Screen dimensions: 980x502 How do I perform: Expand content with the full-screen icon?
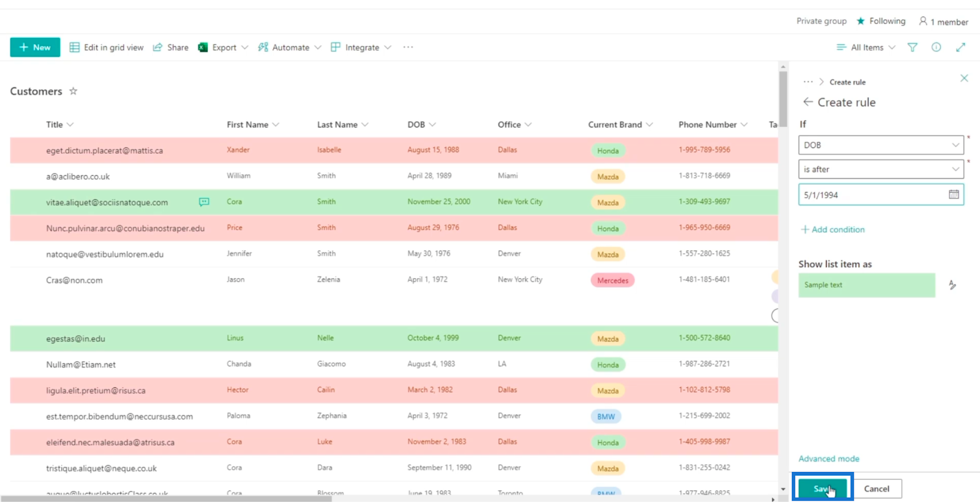[960, 47]
